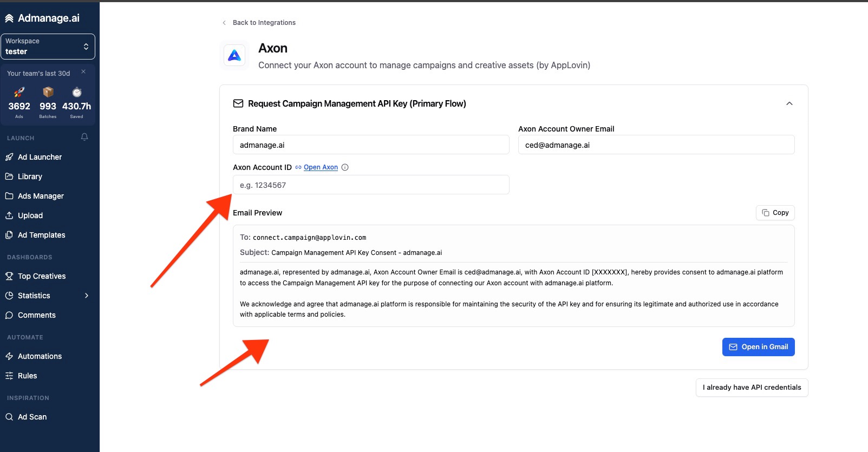
Task: Click the envelope icon beside Request Campaign Management
Action: 238,103
